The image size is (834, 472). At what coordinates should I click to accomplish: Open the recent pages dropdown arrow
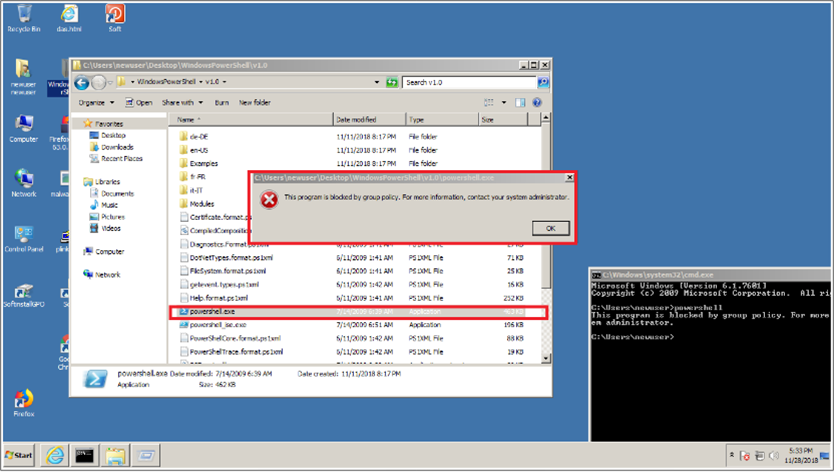pos(110,82)
